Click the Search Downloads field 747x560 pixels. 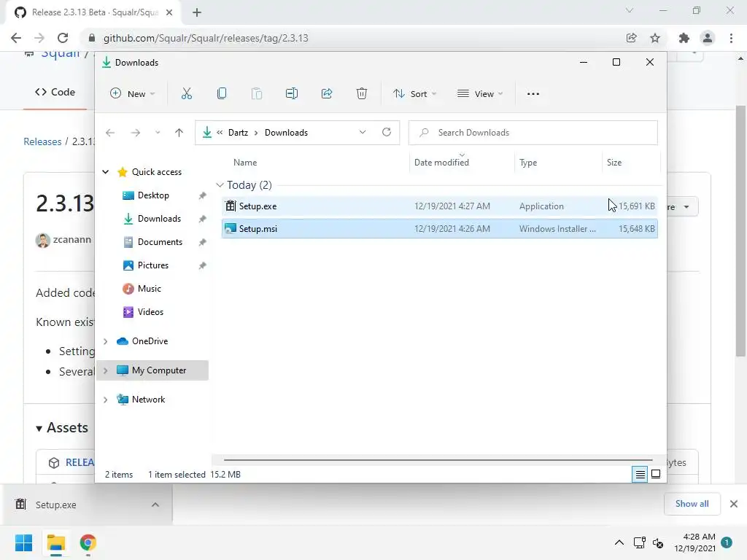tap(533, 133)
